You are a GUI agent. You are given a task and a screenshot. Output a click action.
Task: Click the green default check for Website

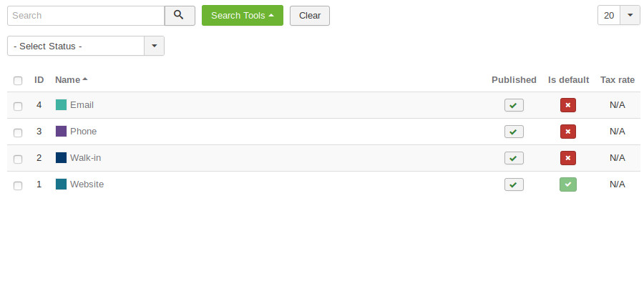click(568, 184)
